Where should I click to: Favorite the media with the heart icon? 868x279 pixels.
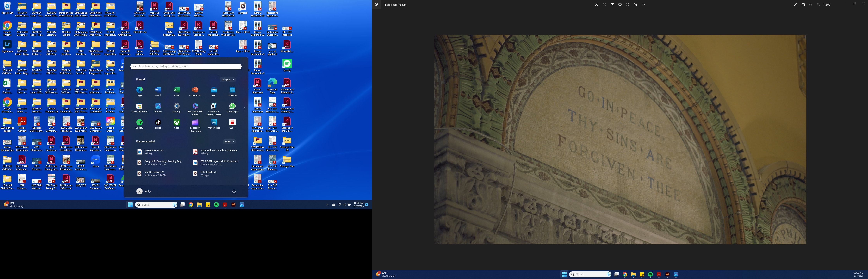pyautogui.click(x=620, y=5)
